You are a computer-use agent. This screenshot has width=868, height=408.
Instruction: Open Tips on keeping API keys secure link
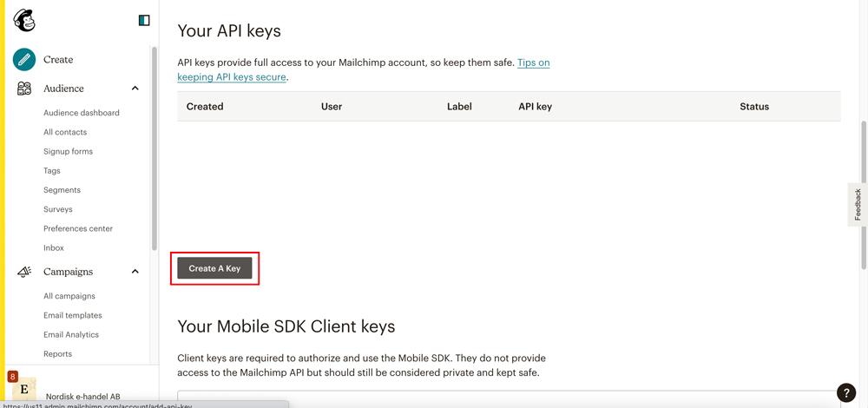coord(364,69)
